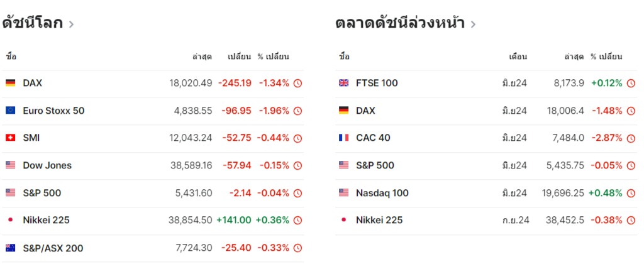The height and width of the screenshot is (264, 644).
Task: Click clock icon in Euro Stoxx 50 row
Action: pyautogui.click(x=297, y=111)
